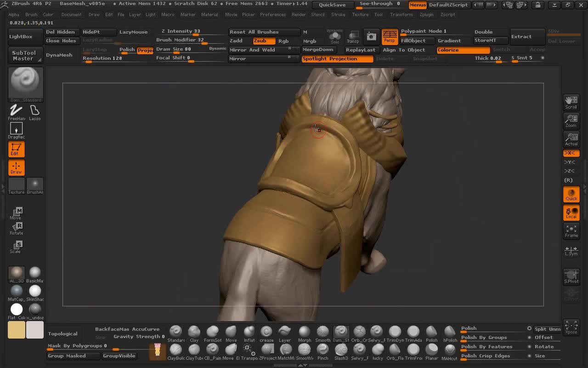Image resolution: width=588 pixels, height=368 pixels.
Task: Pick the Pinch brush icon
Action: click(x=323, y=352)
